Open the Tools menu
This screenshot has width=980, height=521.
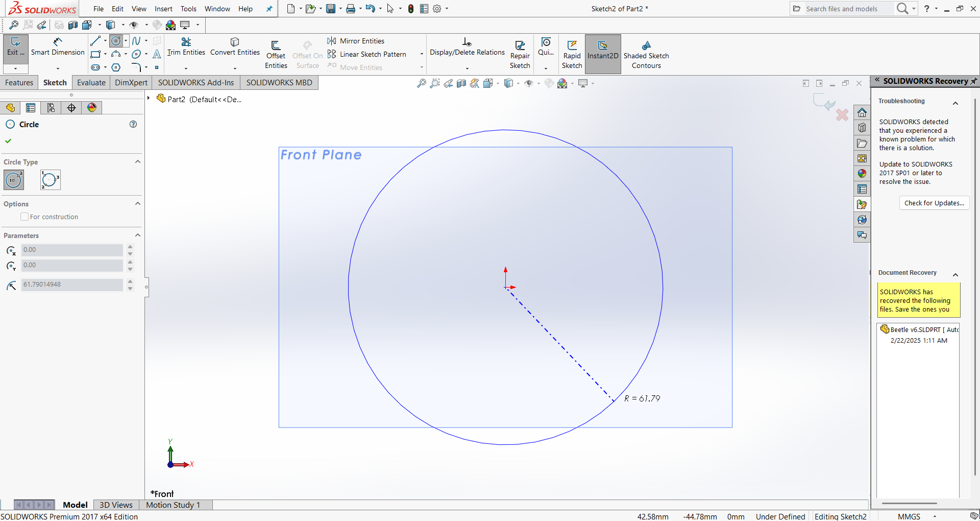coord(188,9)
